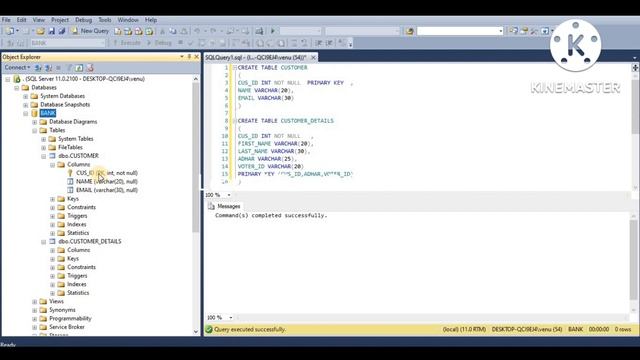640x360 pixels.
Task: Select the CUS_ID column in tree
Action: (x=107, y=173)
